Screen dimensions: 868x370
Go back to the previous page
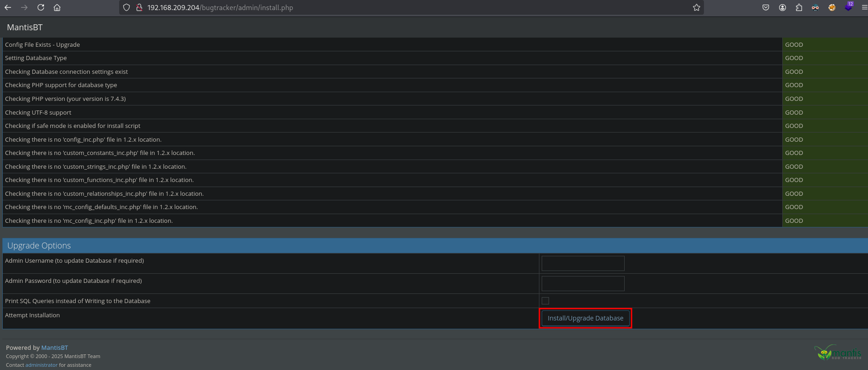(x=8, y=7)
